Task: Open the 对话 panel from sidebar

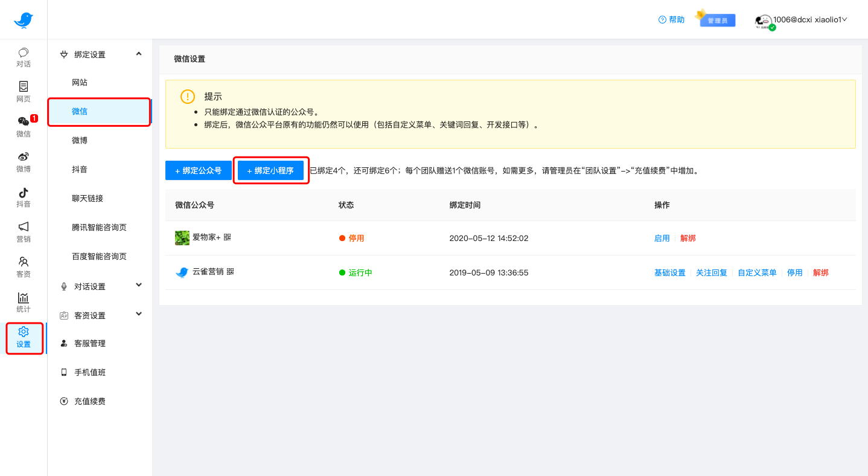Action: click(23, 57)
